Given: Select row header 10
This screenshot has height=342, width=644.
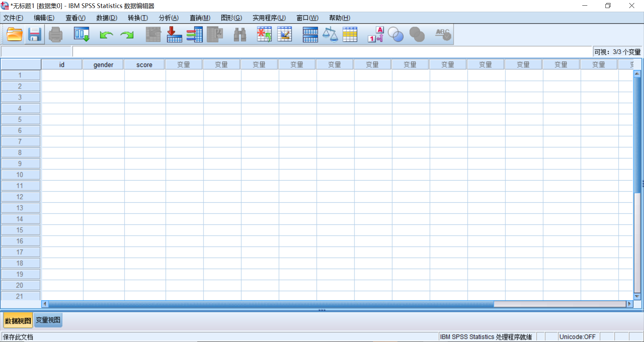Looking at the screenshot, I should (20, 175).
